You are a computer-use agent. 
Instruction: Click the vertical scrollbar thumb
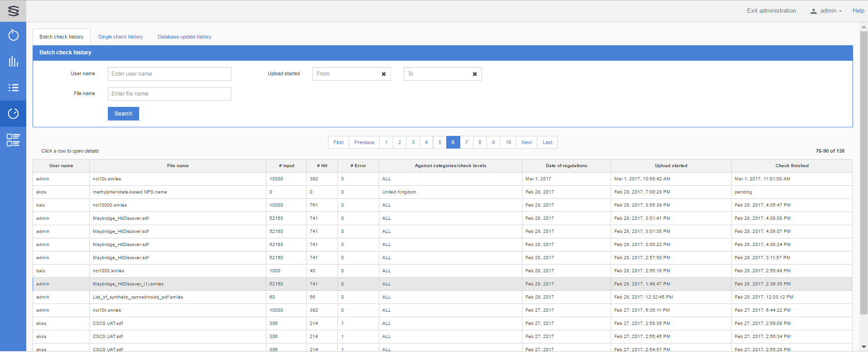tap(863, 172)
